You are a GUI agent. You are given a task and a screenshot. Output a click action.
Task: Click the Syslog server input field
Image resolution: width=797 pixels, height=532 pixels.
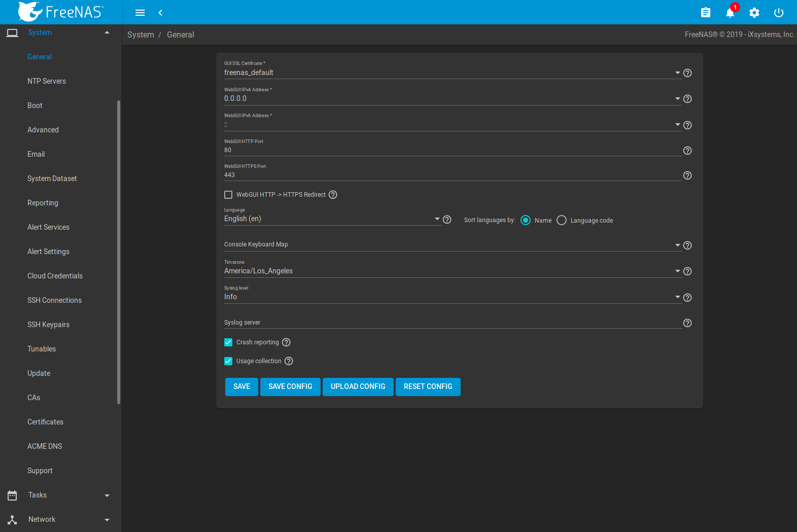tap(453, 323)
